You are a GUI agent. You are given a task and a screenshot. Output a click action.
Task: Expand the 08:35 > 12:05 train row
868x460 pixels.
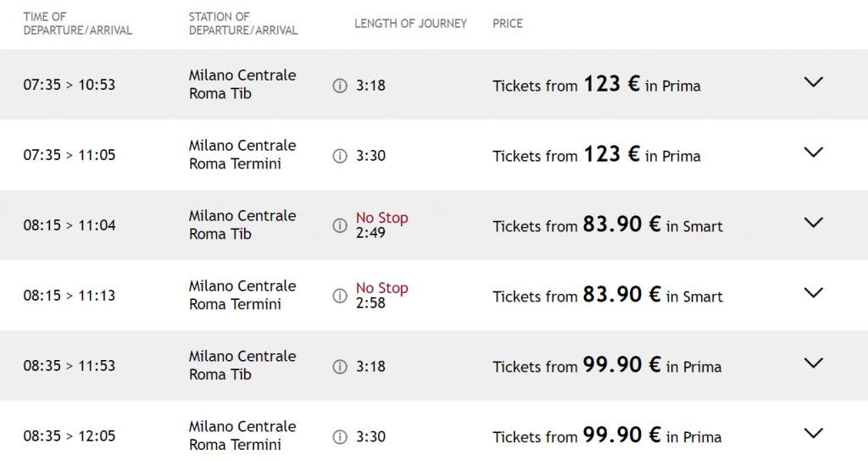tap(814, 434)
